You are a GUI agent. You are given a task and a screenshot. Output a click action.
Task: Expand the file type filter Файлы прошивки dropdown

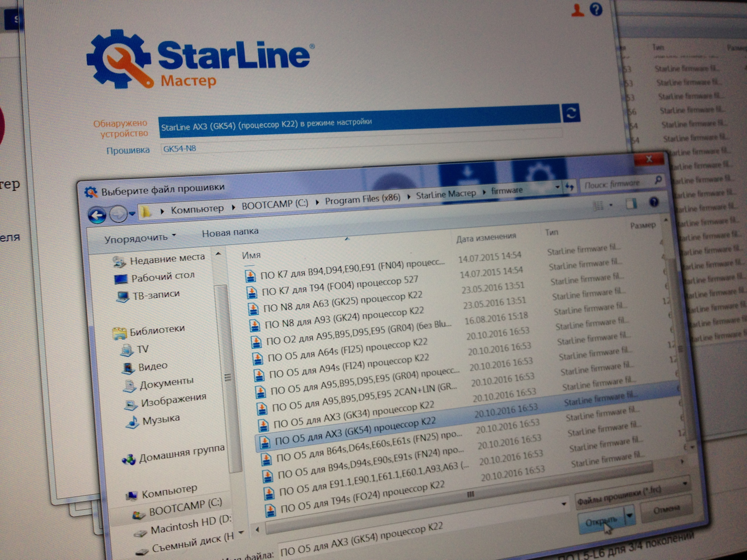coord(684,484)
